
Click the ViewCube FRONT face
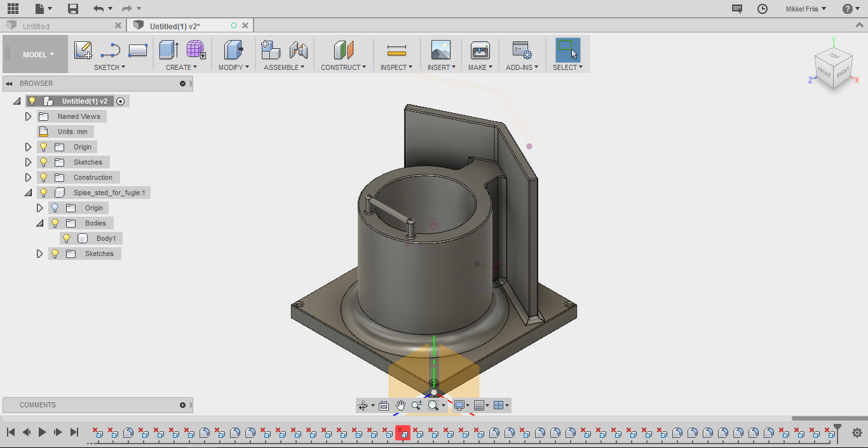tap(824, 72)
